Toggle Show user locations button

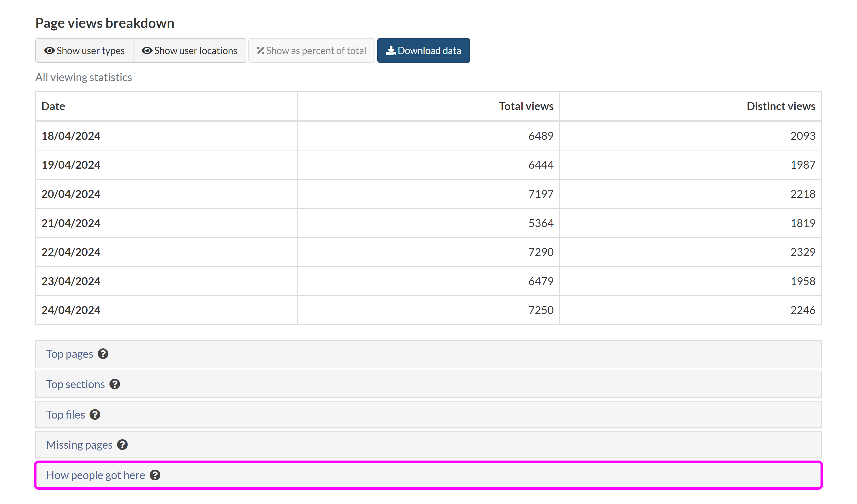189,51
